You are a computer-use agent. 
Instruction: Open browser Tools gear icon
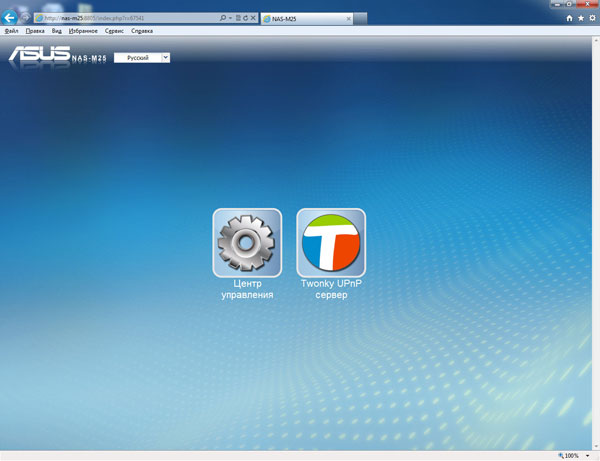pyautogui.click(x=592, y=18)
